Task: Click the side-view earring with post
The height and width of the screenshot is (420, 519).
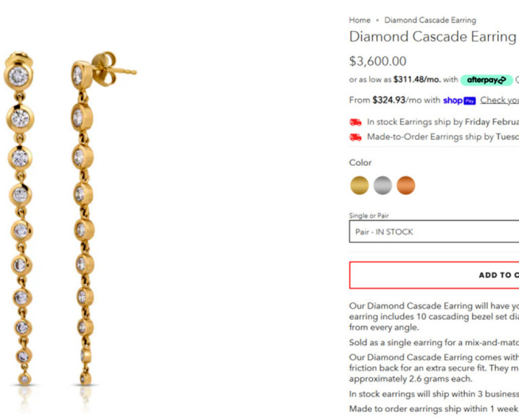Action: [99, 219]
